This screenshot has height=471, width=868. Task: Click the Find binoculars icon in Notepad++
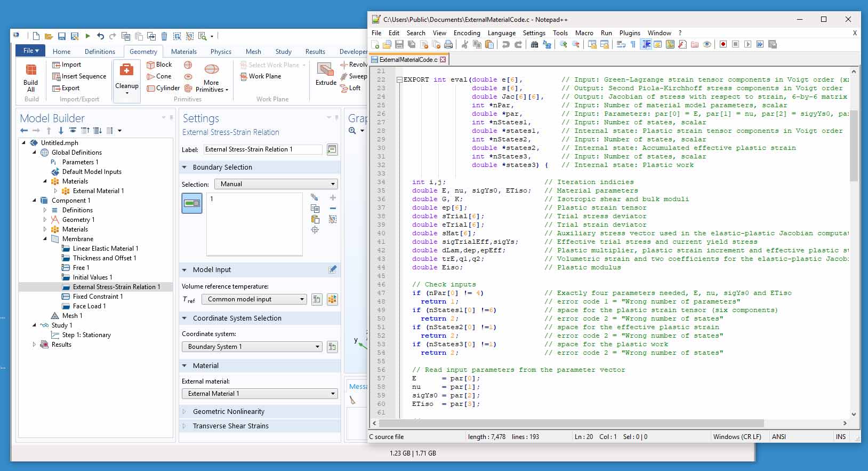point(534,44)
